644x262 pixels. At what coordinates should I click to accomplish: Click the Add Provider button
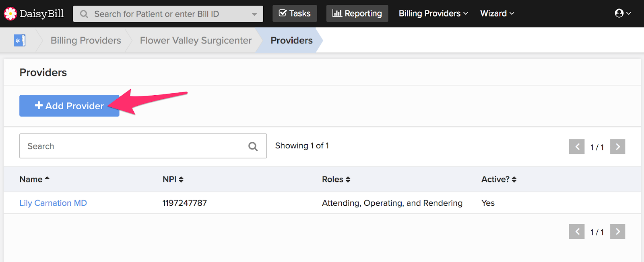[x=69, y=106]
